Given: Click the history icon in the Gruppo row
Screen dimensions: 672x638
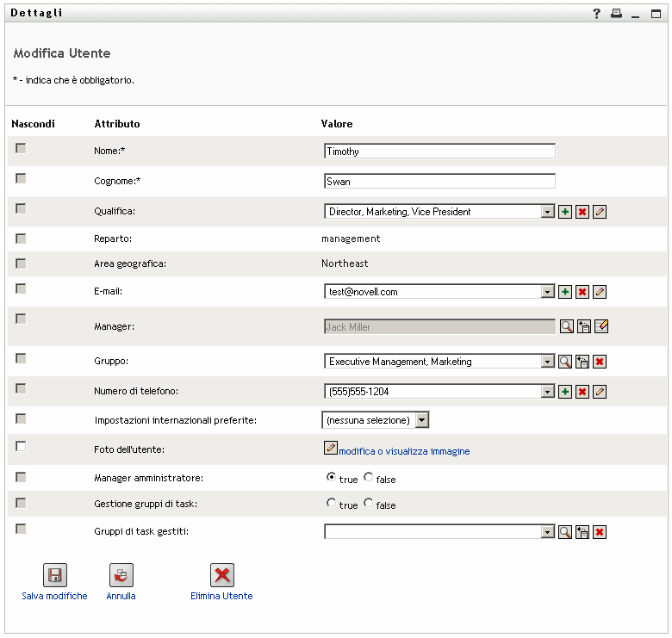Looking at the screenshot, I should pos(582,362).
